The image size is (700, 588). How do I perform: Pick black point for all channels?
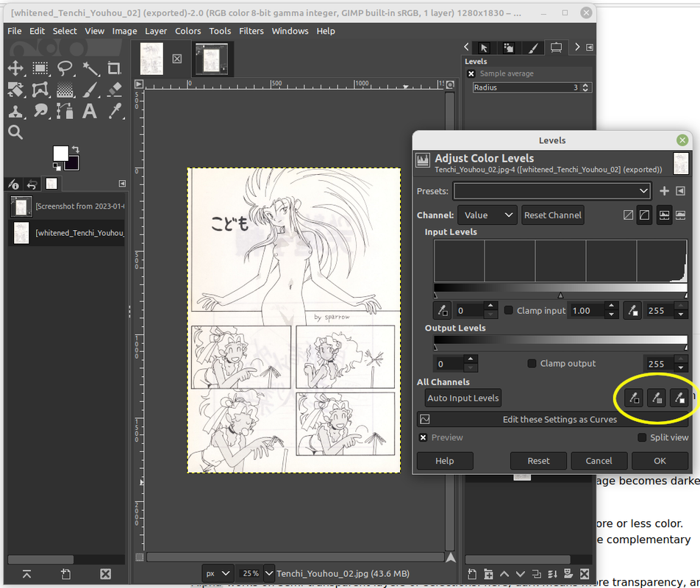tap(634, 398)
